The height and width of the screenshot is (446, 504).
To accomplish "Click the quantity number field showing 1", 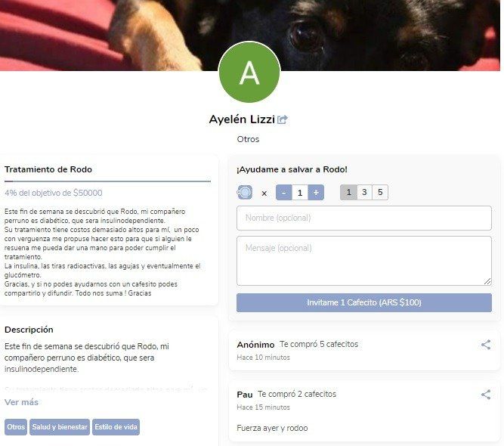I will tap(300, 192).
